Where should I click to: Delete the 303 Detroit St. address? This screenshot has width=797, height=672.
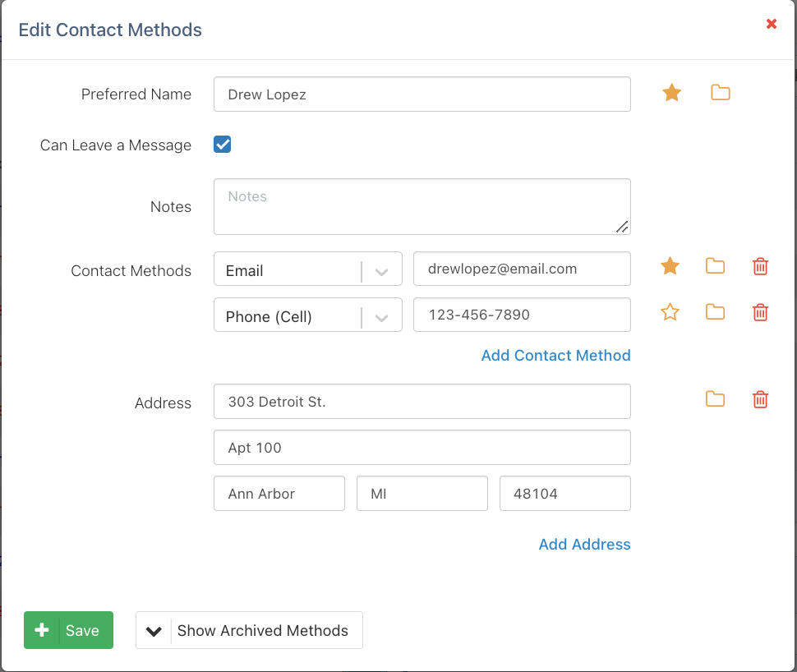(x=760, y=399)
